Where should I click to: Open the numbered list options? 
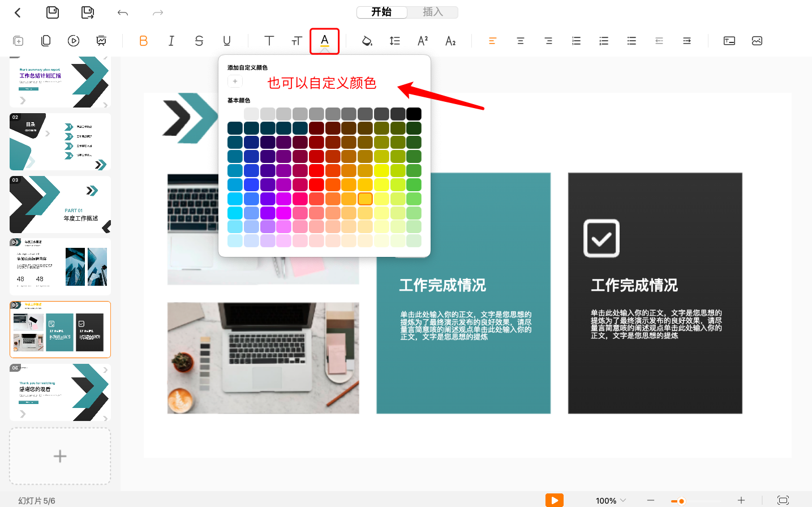click(576, 41)
